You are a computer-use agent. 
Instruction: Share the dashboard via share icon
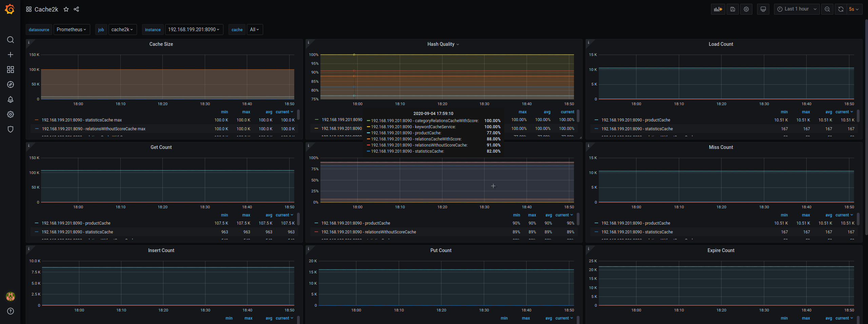pyautogui.click(x=76, y=9)
